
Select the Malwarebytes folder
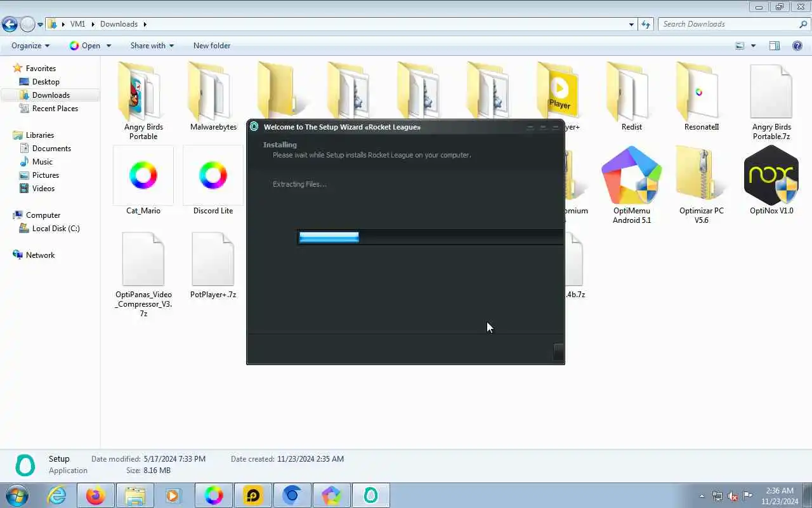(x=213, y=96)
